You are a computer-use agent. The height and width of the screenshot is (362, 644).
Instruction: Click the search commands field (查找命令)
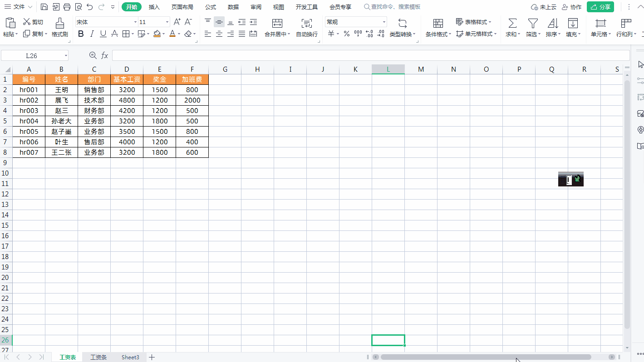pos(393,7)
